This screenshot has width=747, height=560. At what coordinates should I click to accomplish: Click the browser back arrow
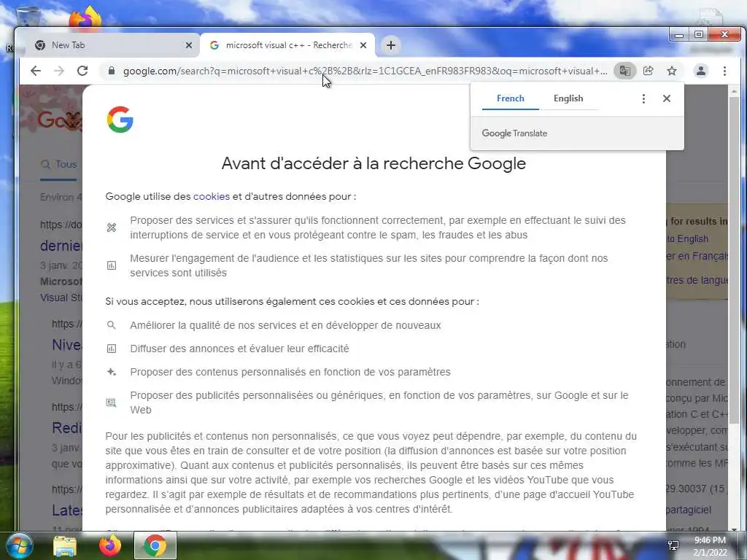[x=36, y=71]
